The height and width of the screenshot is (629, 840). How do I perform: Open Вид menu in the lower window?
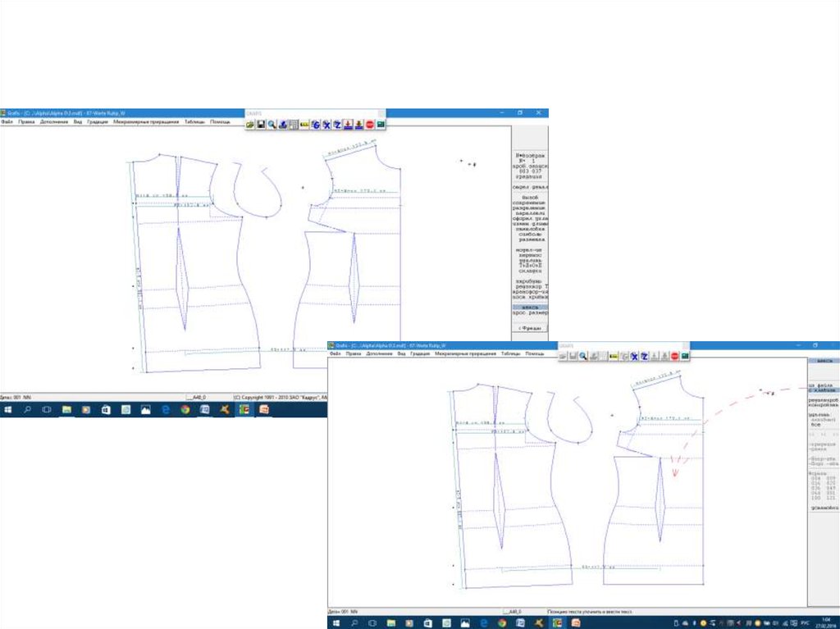[401, 353]
